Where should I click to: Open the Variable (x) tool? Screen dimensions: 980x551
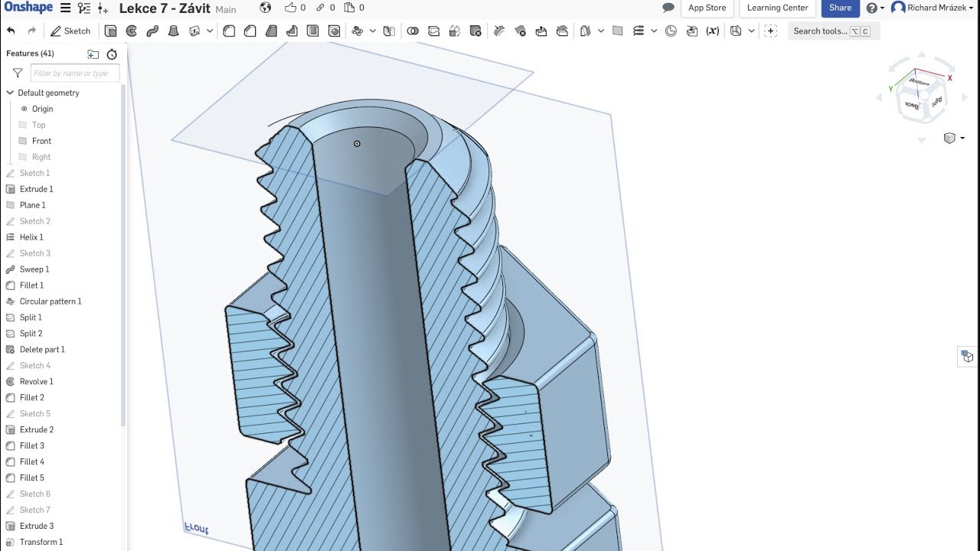coord(713,31)
